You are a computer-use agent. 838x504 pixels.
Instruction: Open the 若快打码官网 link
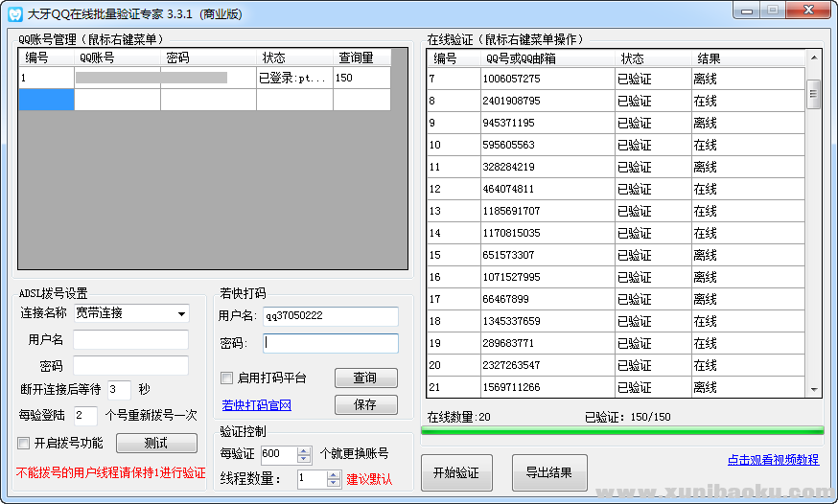(x=256, y=405)
